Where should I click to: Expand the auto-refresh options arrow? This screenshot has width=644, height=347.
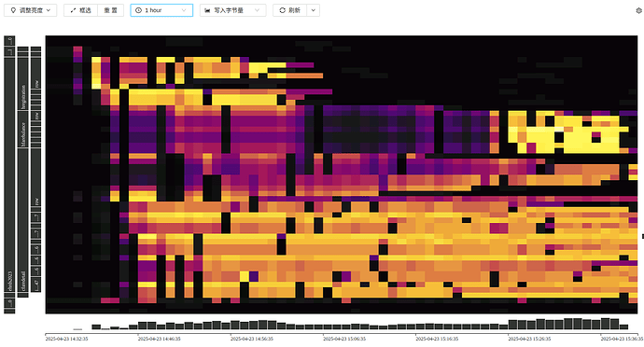(313, 10)
